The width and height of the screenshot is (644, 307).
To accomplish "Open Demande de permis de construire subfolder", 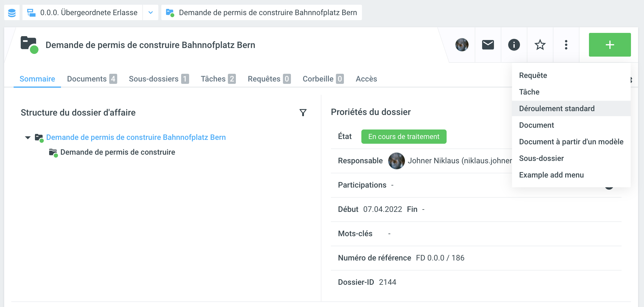I will point(117,152).
